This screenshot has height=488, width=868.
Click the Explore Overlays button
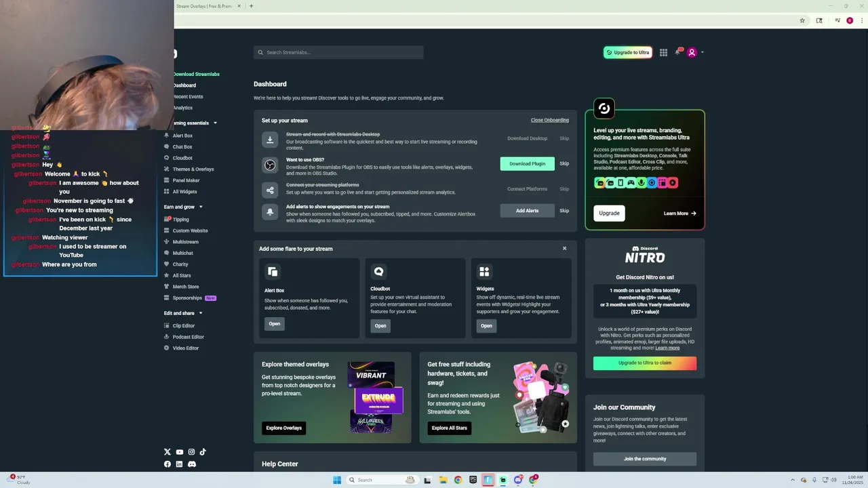tap(283, 428)
